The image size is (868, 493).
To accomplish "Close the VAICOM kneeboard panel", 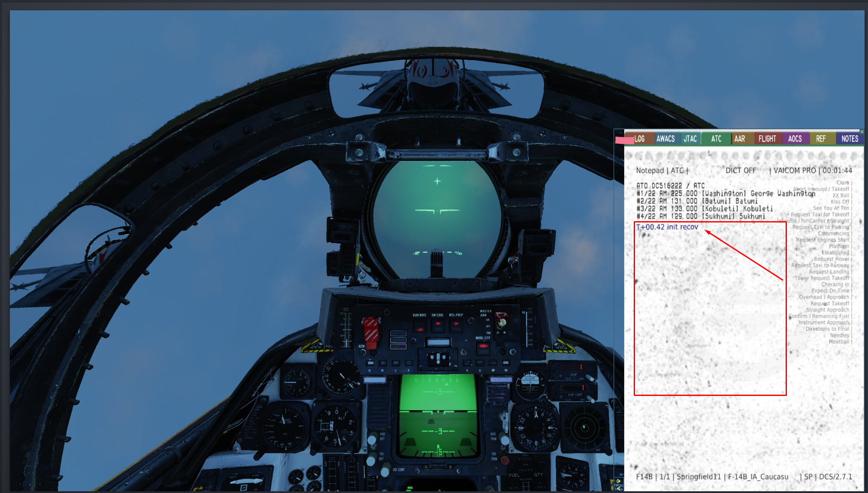I will pyautogui.click(x=862, y=131).
